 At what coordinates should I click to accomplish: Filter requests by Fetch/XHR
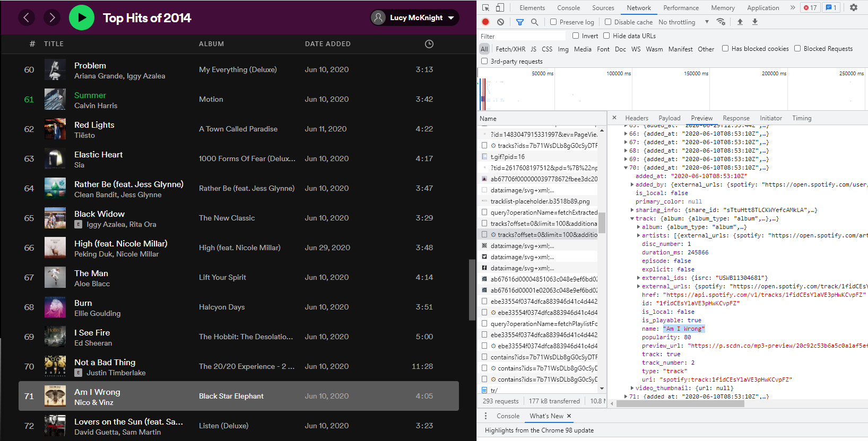click(510, 49)
